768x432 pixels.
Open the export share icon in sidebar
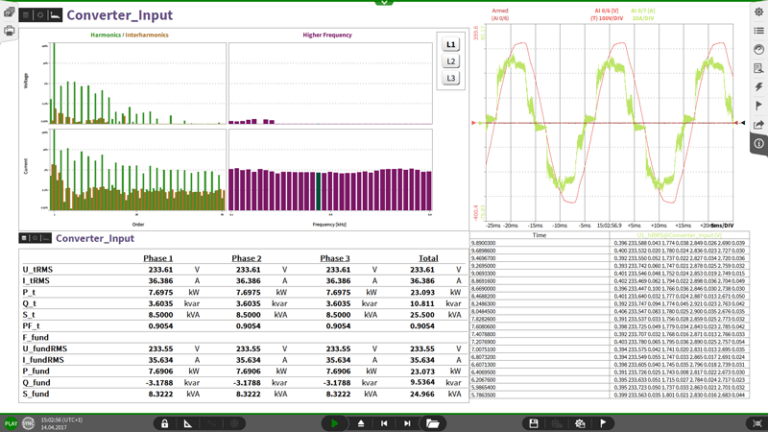point(758,125)
